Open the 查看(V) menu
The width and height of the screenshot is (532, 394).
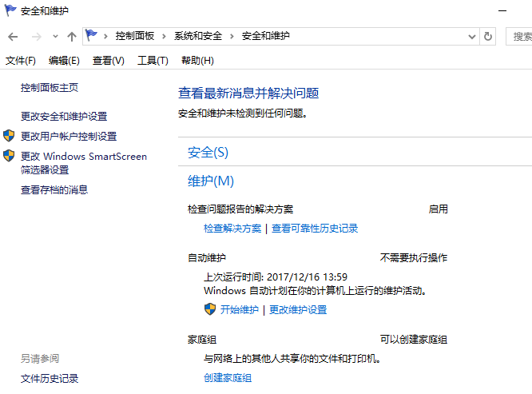point(109,61)
